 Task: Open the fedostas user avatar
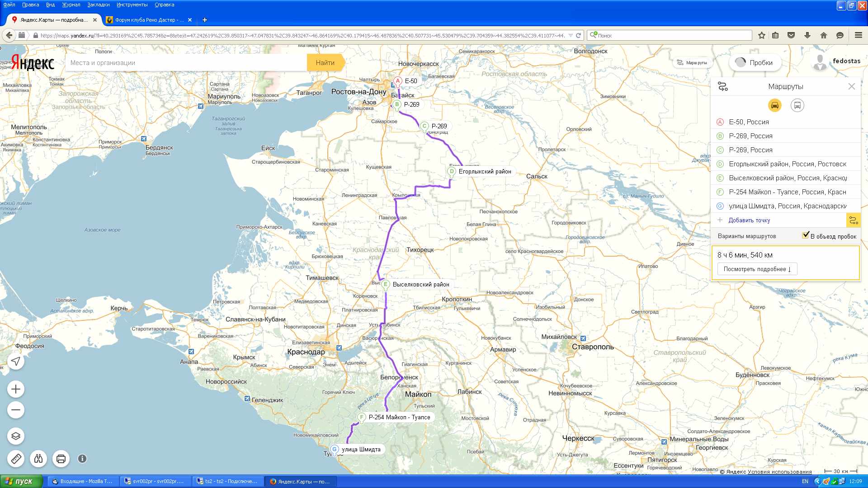tap(820, 63)
